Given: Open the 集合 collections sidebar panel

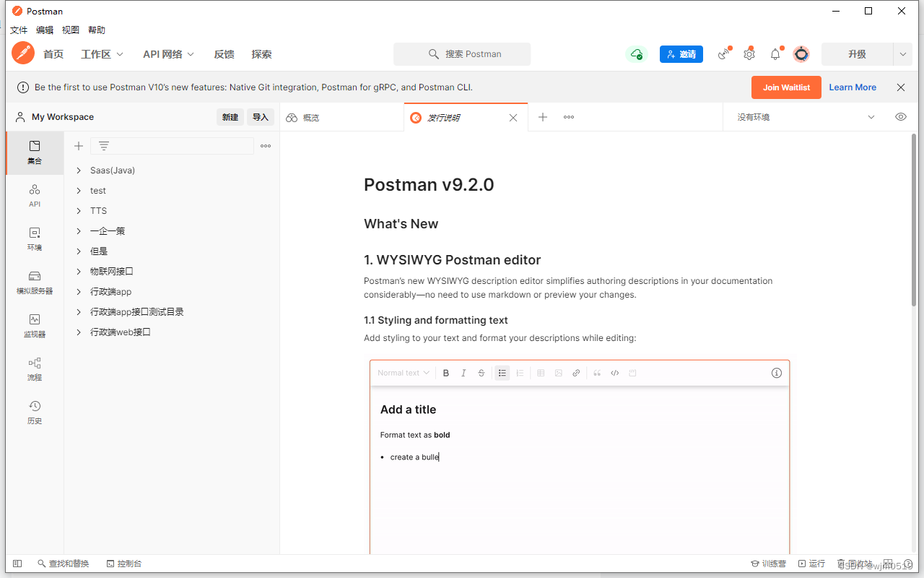Looking at the screenshot, I should tap(35, 152).
